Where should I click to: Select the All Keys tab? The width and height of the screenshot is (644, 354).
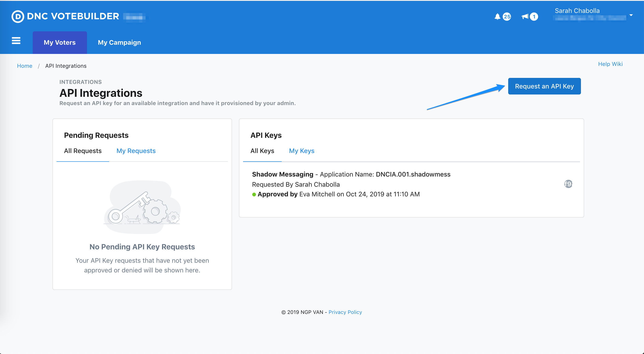262,151
